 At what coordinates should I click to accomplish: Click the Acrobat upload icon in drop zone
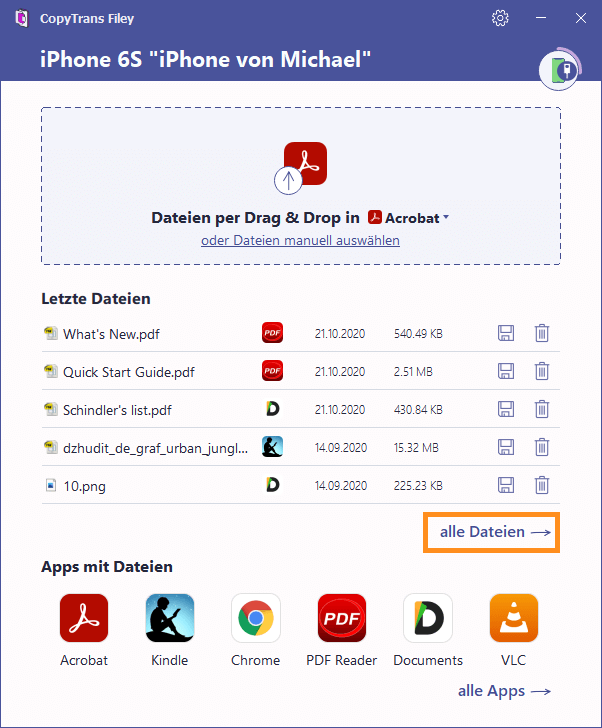301,168
